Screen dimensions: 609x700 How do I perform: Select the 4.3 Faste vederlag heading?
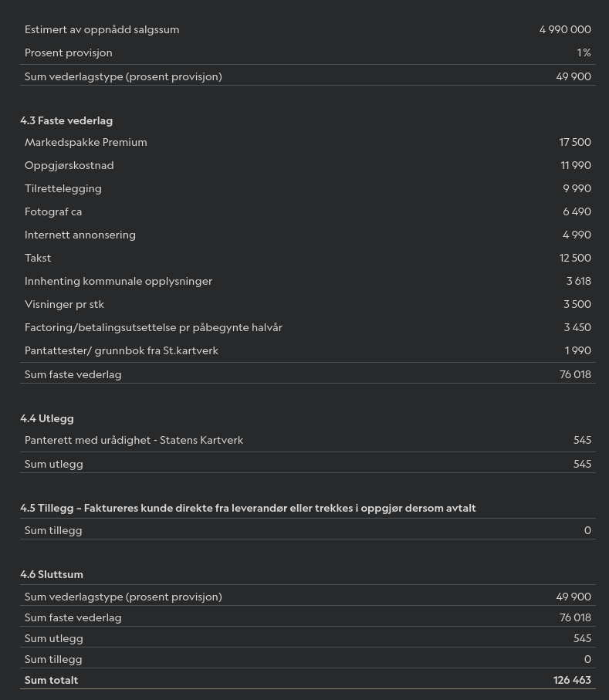point(66,120)
